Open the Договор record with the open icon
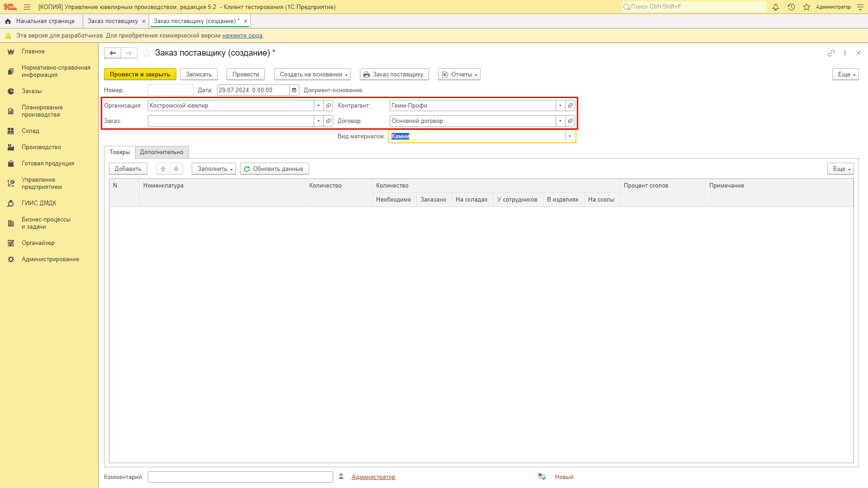Viewport: 868px width, 488px height. click(570, 121)
